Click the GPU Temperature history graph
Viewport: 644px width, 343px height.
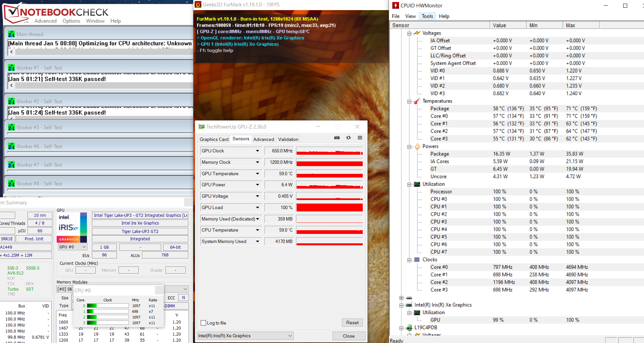330,174
